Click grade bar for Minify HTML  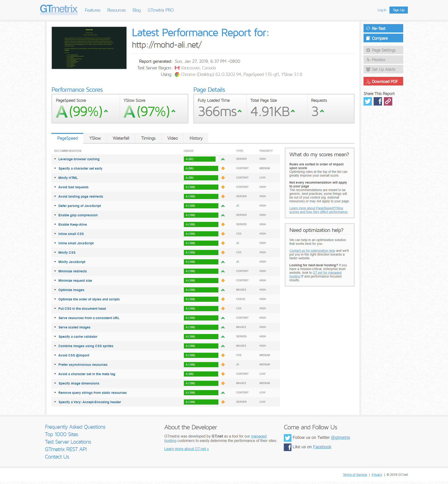point(201,178)
